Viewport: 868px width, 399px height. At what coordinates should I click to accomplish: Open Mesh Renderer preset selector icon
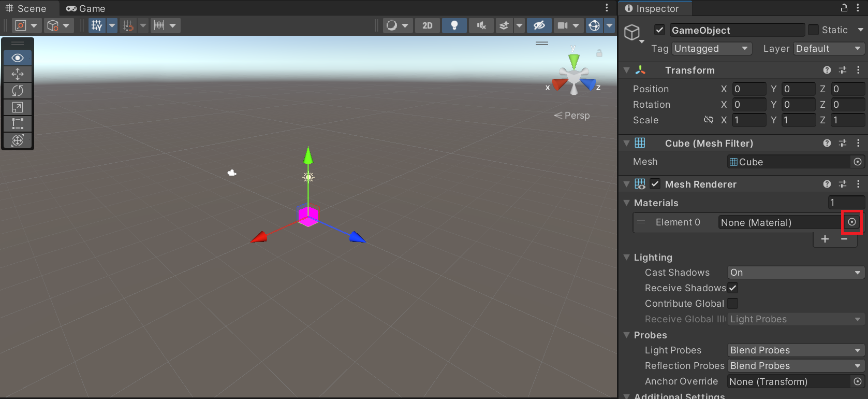click(x=843, y=184)
